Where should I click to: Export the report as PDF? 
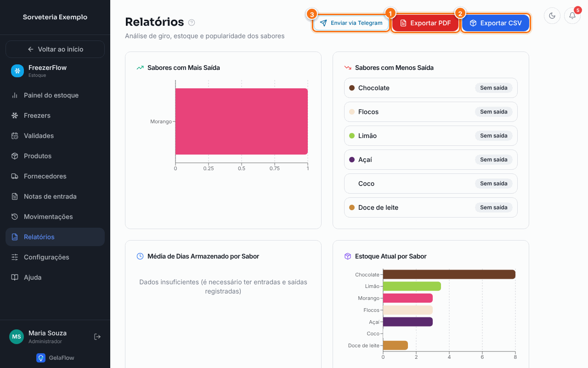(425, 23)
